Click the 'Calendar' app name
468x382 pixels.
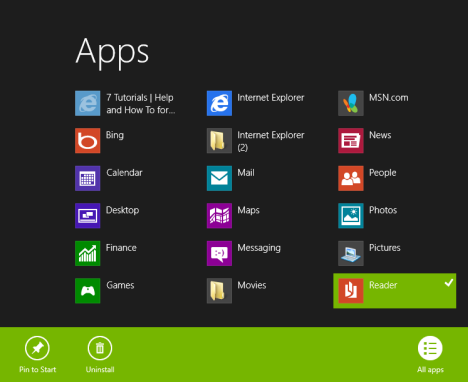tap(124, 173)
